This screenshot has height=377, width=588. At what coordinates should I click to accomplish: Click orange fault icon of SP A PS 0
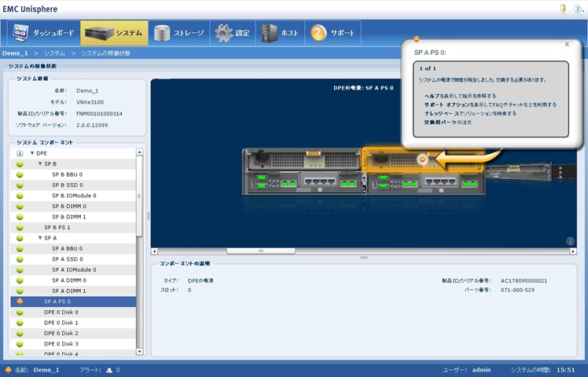pyautogui.click(x=20, y=302)
